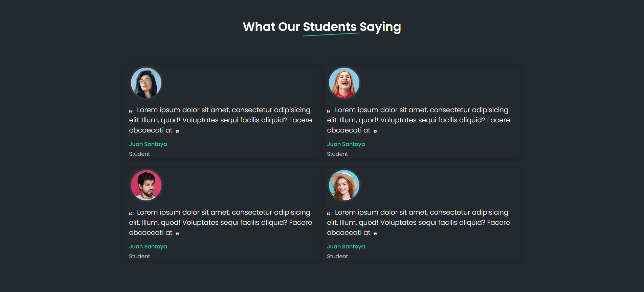Click Student label in bearded man's card
The image size is (644, 292).
[139, 256]
